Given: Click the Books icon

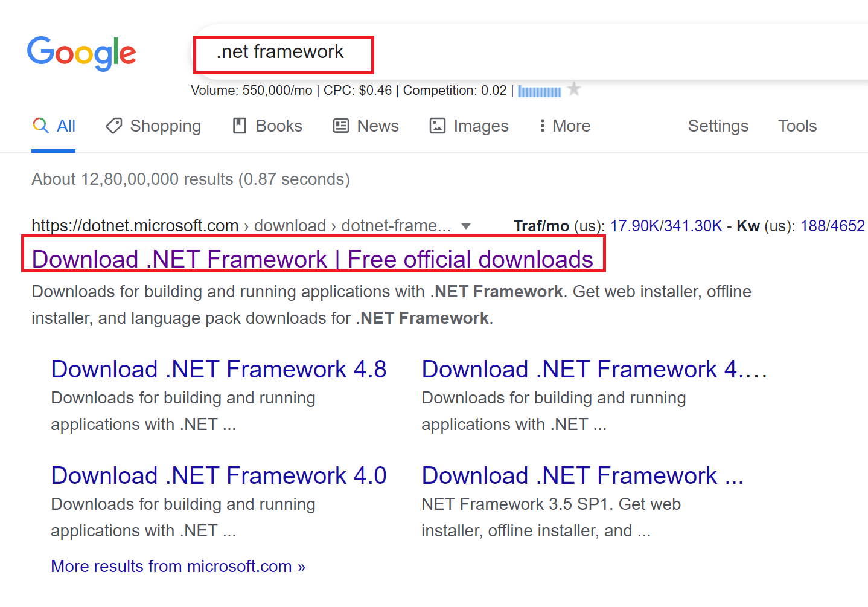Looking at the screenshot, I should click(x=240, y=125).
